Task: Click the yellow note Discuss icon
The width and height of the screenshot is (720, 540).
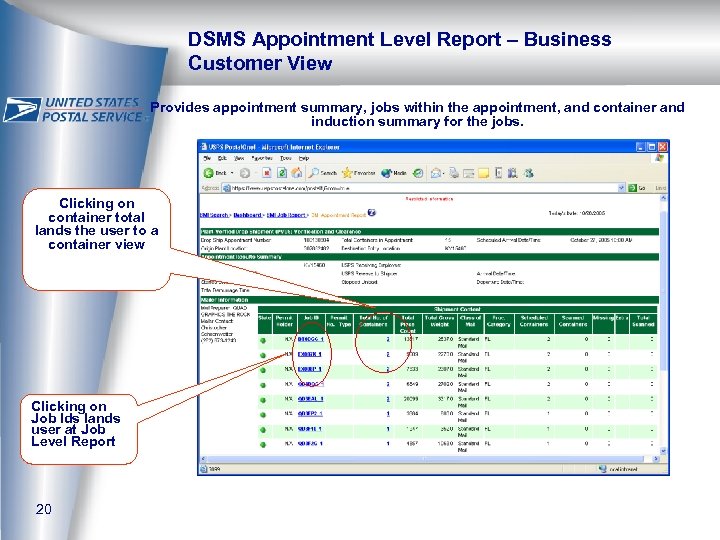Action: [x=483, y=173]
